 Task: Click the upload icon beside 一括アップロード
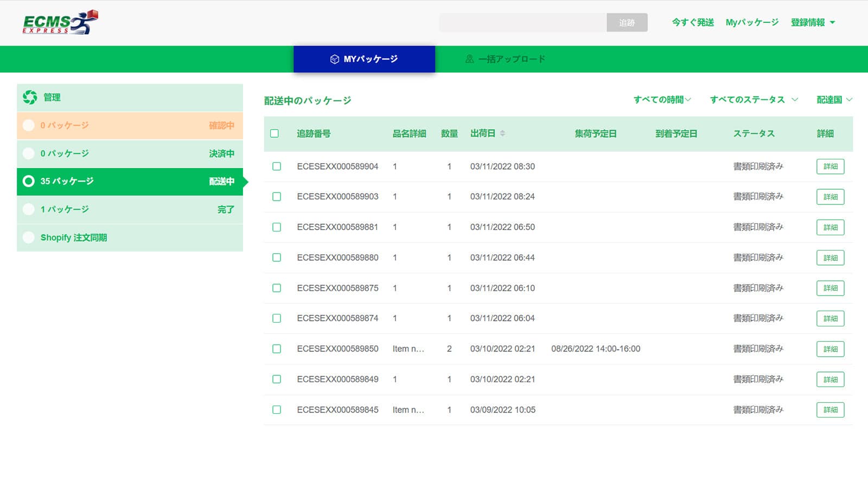469,59
